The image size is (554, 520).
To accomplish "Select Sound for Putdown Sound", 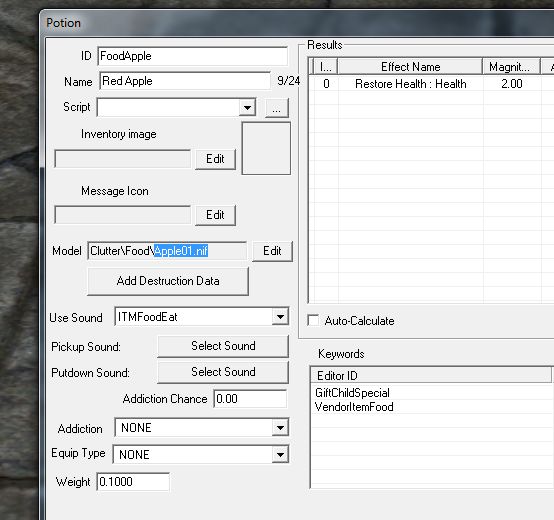I will coord(223,372).
